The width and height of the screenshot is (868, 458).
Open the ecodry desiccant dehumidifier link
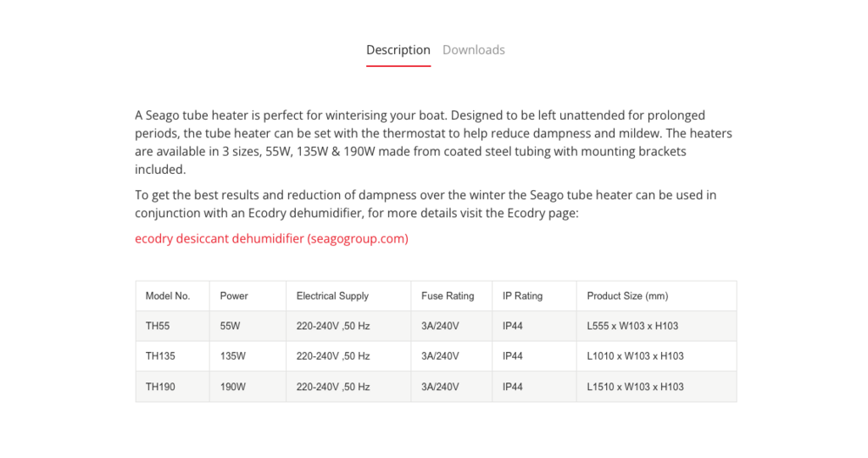(x=271, y=238)
